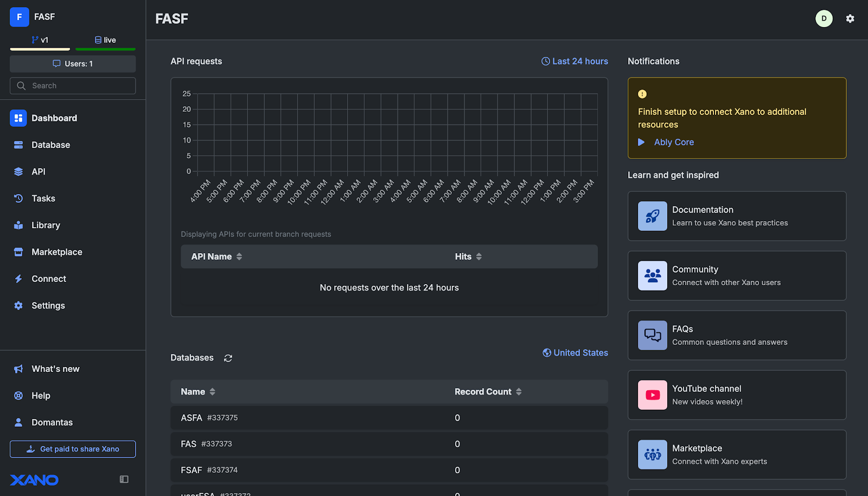Open the FAS #337373 database row

(x=389, y=444)
